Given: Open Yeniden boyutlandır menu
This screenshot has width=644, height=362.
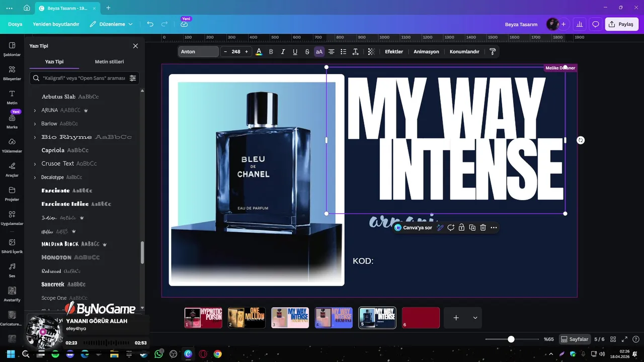Looking at the screenshot, I should coord(56,24).
